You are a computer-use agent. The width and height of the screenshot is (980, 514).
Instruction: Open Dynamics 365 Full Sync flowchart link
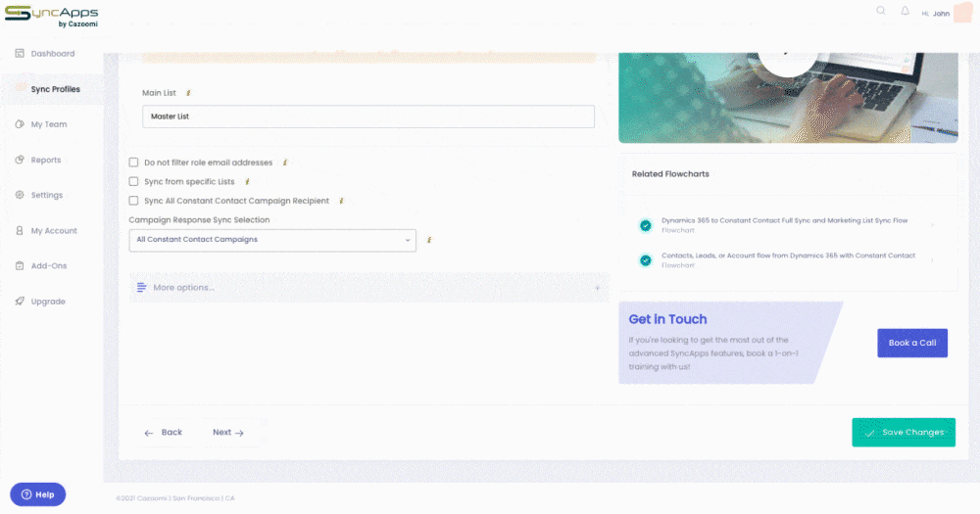pos(784,220)
